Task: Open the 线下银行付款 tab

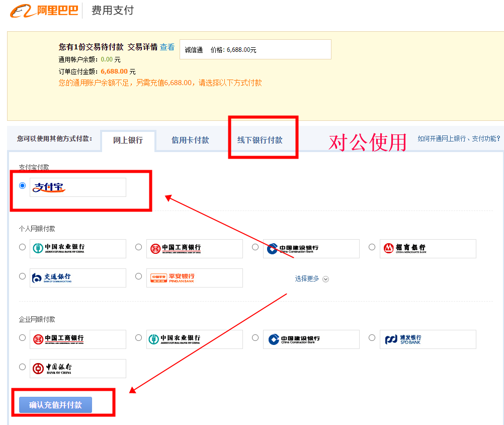Action: point(262,140)
